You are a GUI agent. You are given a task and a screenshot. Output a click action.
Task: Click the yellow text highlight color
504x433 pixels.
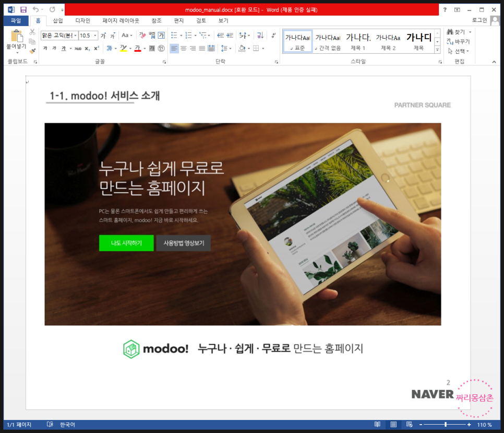124,48
